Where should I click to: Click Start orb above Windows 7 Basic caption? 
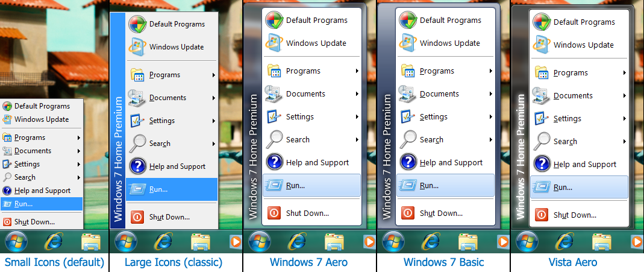(x=393, y=242)
